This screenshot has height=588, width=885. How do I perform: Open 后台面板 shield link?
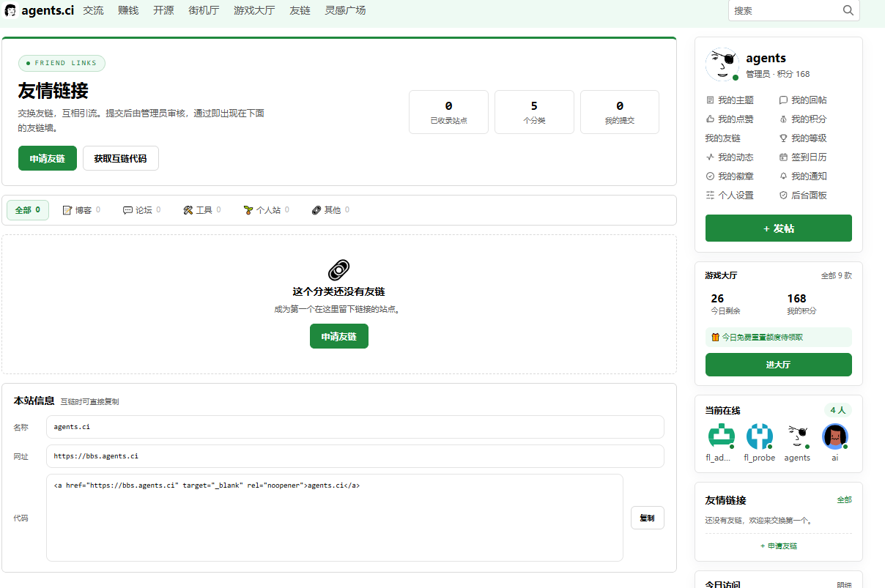pos(803,196)
